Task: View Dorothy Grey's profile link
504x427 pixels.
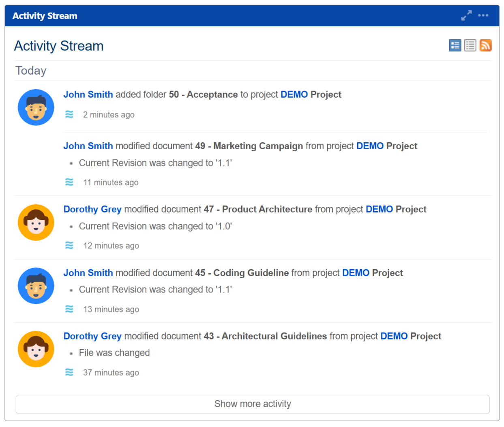Action: point(92,209)
